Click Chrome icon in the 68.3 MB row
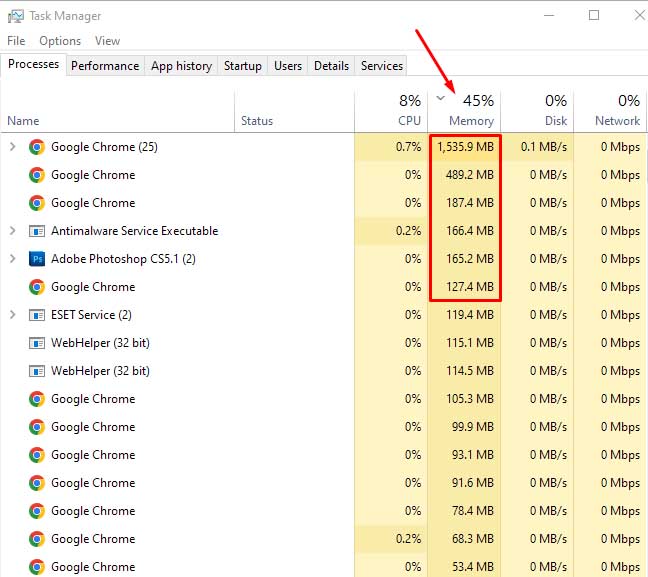 pos(37,539)
